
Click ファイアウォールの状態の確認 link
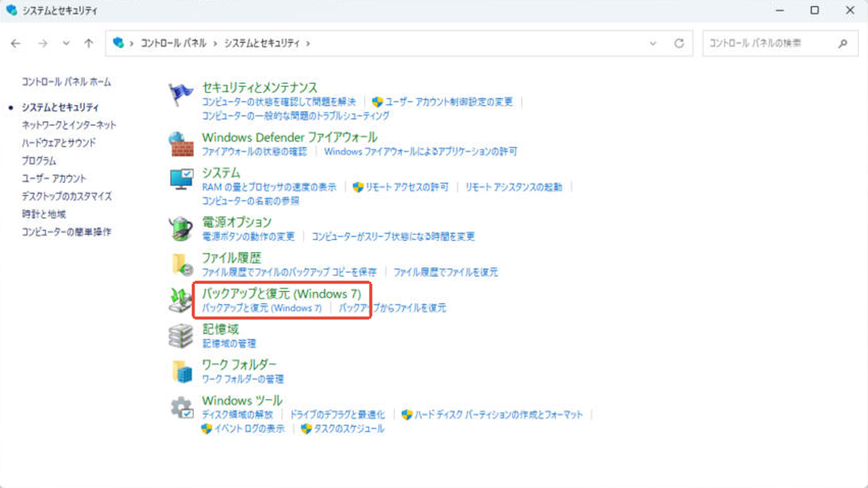coord(254,151)
